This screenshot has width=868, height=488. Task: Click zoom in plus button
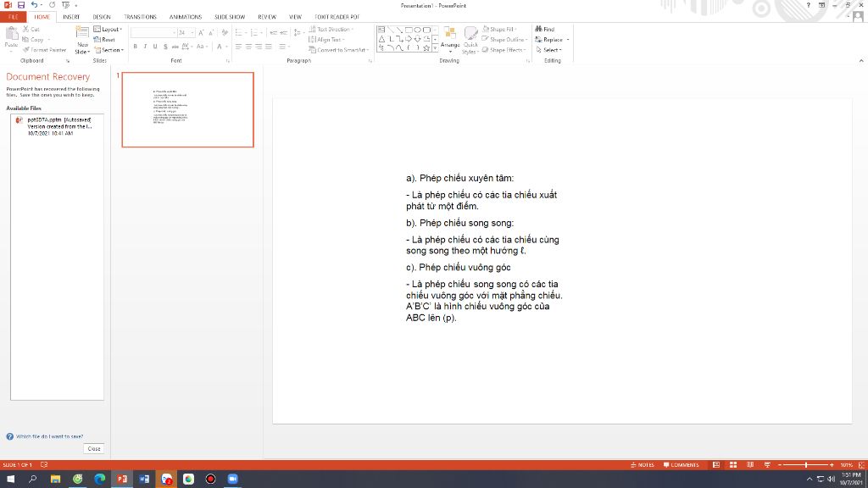(832, 465)
